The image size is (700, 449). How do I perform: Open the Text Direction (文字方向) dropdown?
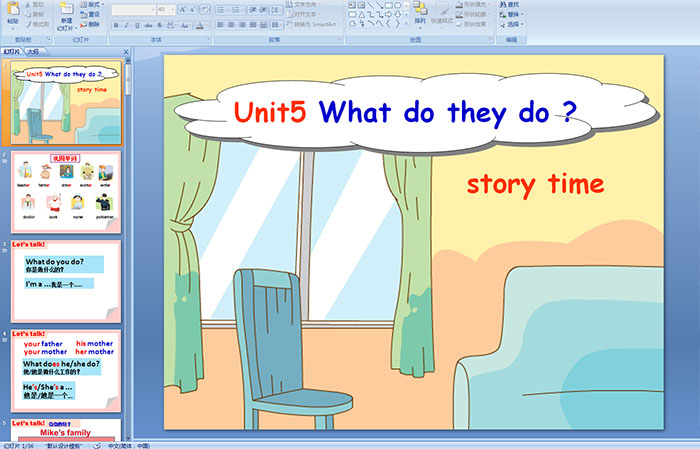(305, 4)
